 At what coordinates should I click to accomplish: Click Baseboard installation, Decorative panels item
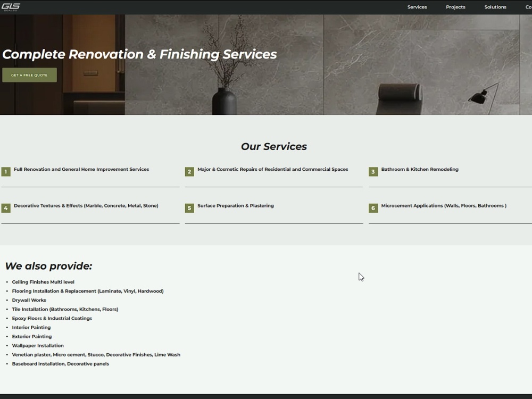(x=61, y=364)
